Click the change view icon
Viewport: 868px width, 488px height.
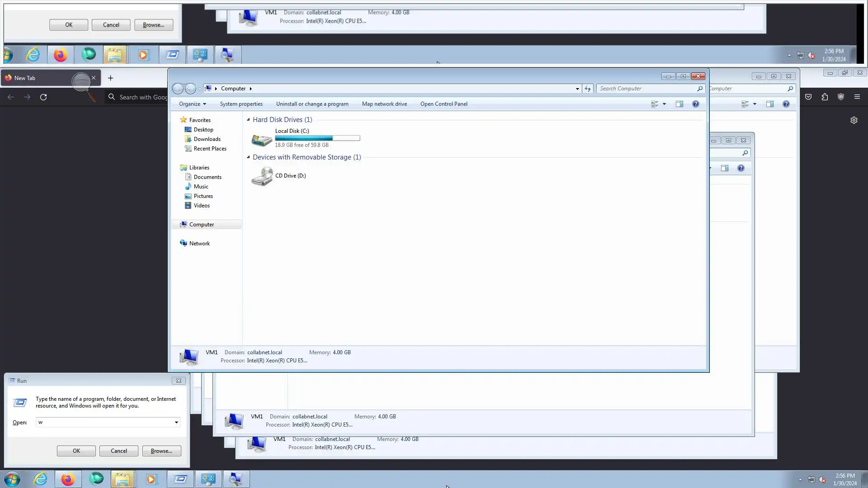pos(654,104)
